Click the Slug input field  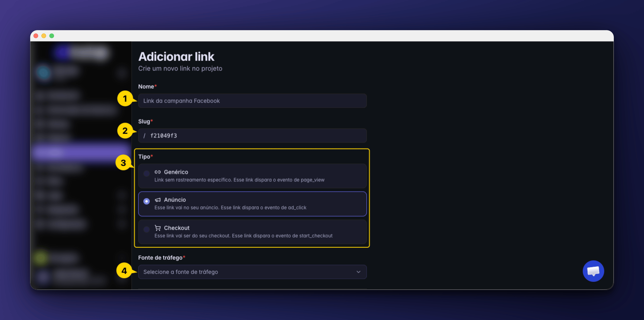click(252, 135)
